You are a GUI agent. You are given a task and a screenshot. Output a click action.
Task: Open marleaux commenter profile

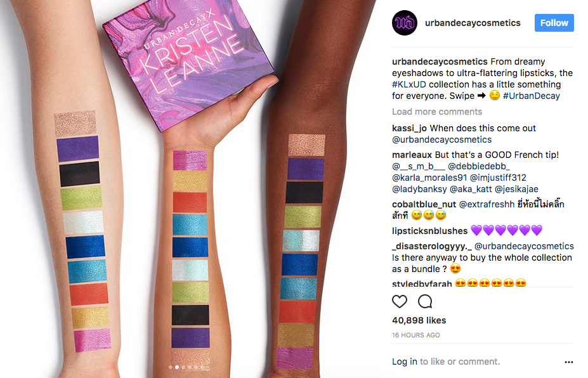pyautogui.click(x=412, y=155)
